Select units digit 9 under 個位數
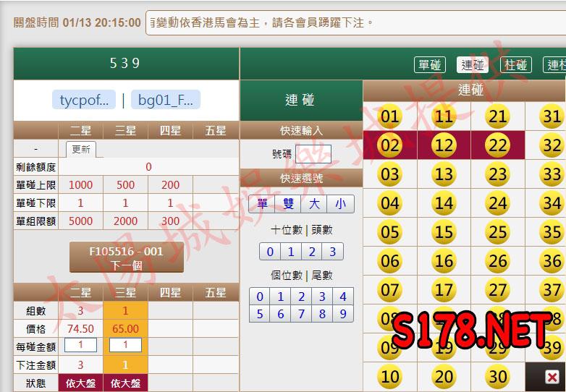 coord(343,313)
